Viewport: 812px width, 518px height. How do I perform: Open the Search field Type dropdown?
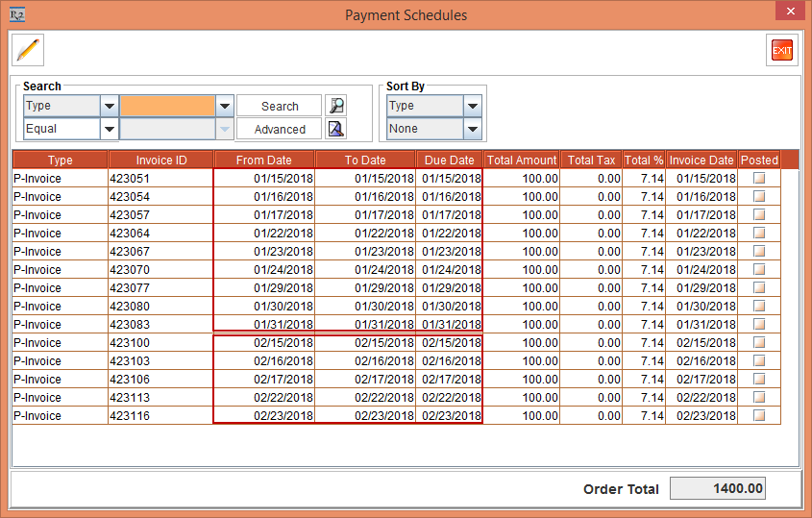(110, 106)
